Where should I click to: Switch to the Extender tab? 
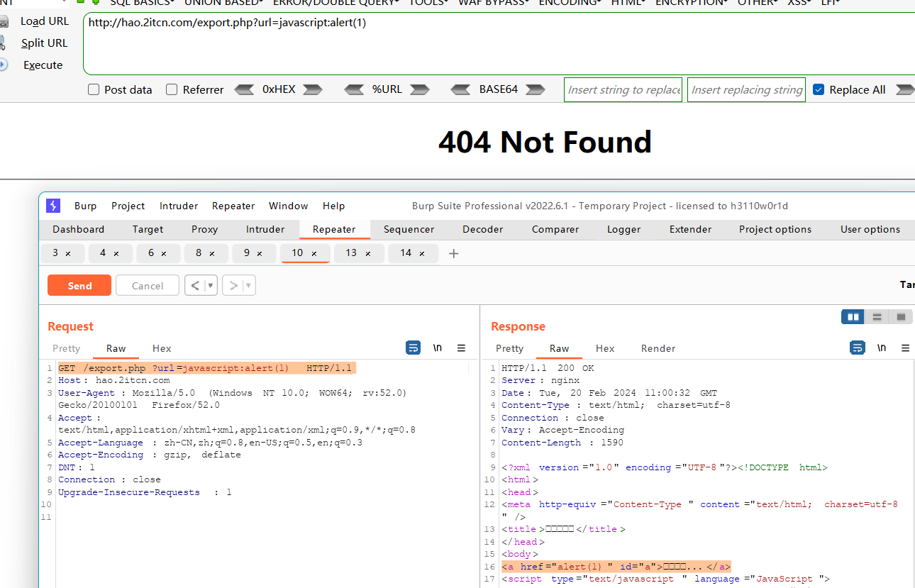click(690, 229)
